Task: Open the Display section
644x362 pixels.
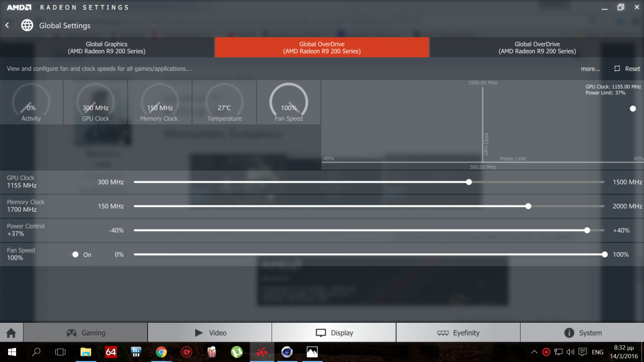Action: 334,333
